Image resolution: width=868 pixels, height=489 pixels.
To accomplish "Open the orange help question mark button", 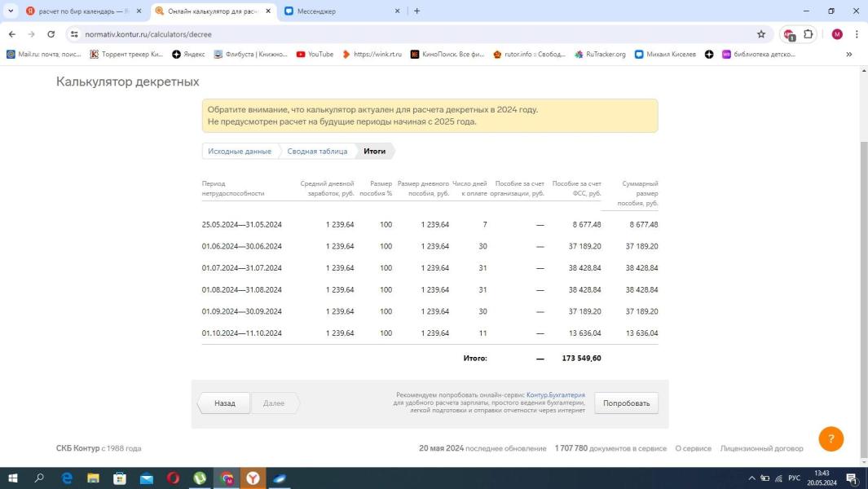I will tap(831, 438).
